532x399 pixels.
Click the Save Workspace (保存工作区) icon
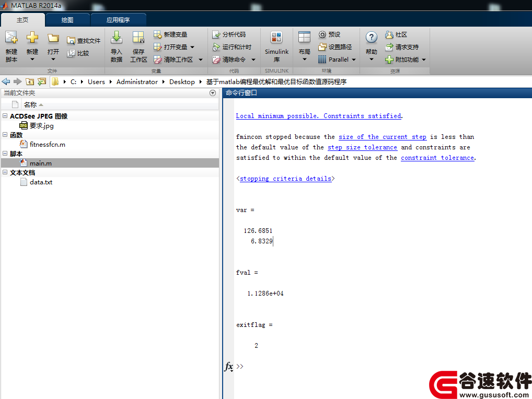pyautogui.click(x=138, y=37)
